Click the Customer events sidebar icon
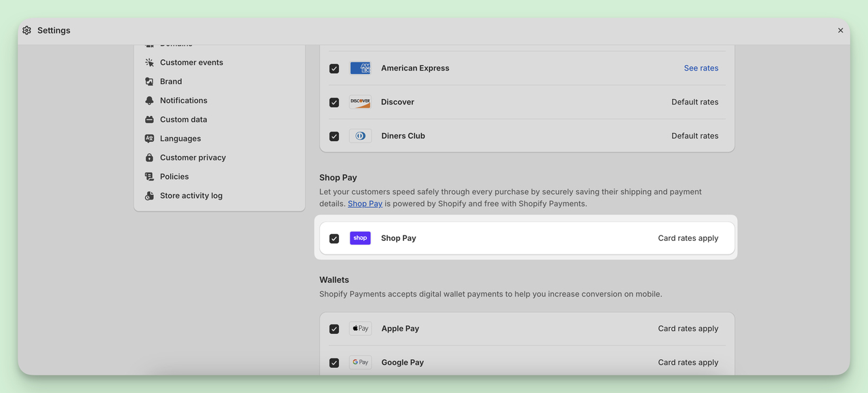 pos(149,62)
